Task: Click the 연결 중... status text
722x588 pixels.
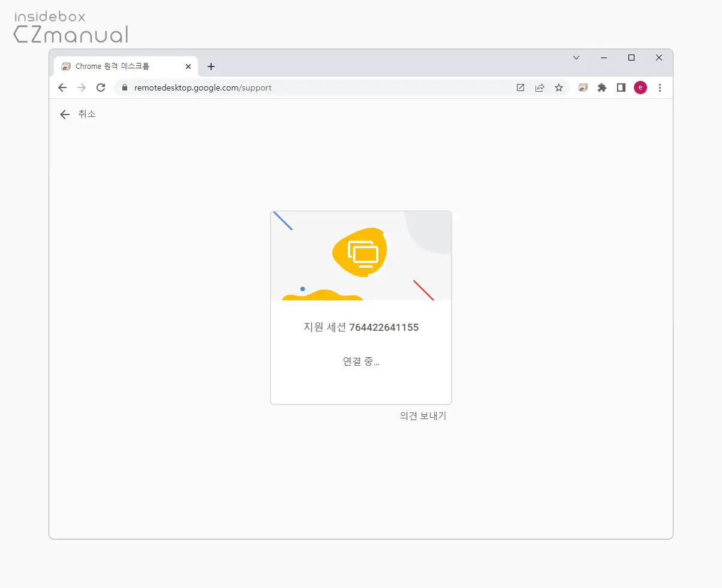Action: [x=361, y=361]
